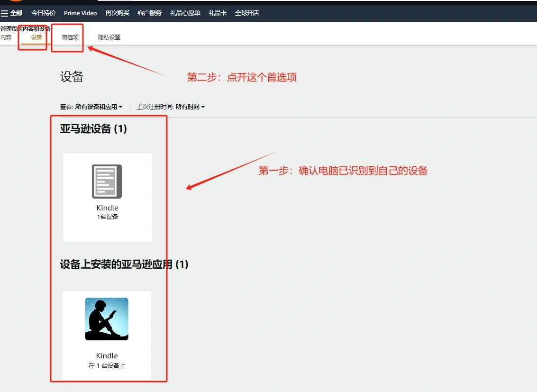Open 礼品心愿单 wish list

[x=185, y=13]
